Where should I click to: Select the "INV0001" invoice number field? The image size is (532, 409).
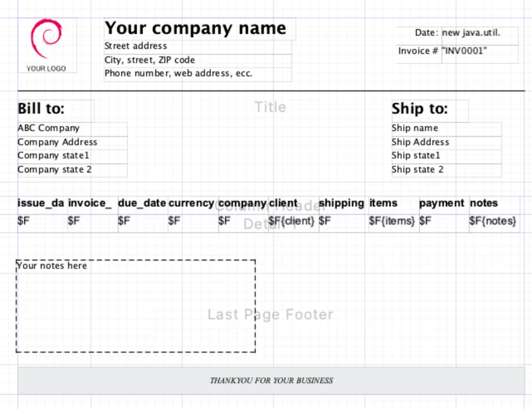[464, 51]
